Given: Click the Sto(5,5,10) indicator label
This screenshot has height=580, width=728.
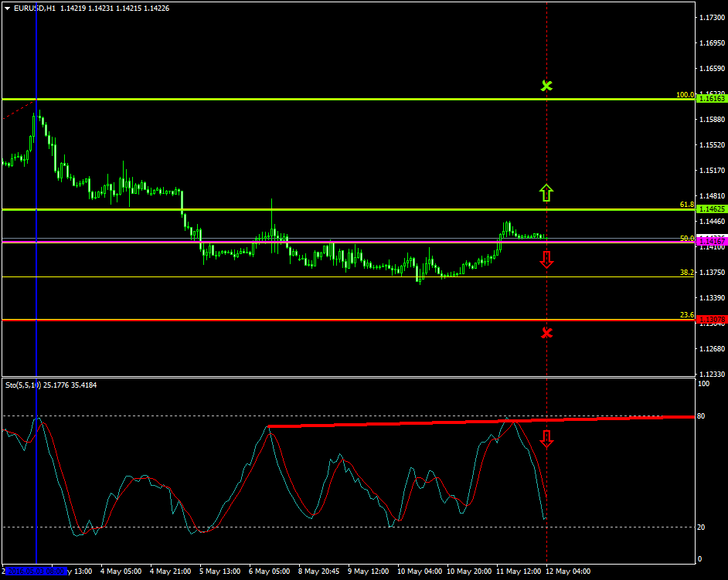Looking at the screenshot, I should (x=23, y=385).
